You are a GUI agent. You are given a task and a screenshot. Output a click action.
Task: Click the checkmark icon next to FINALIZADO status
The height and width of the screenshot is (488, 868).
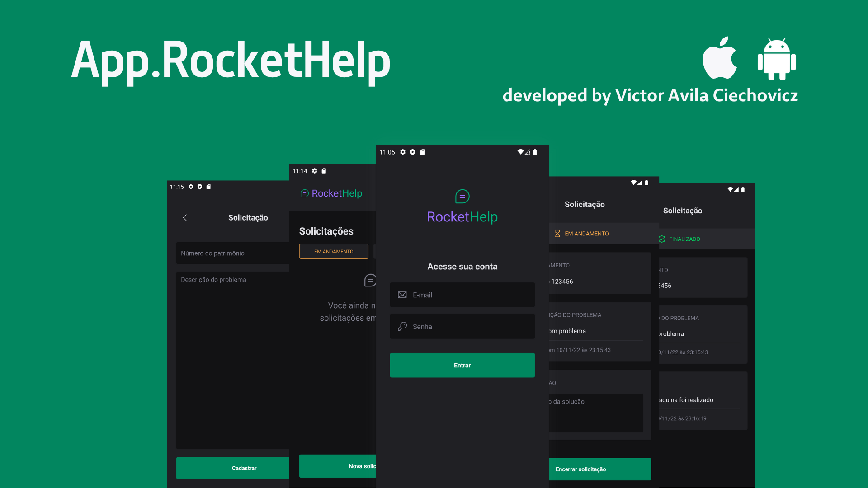click(x=662, y=239)
